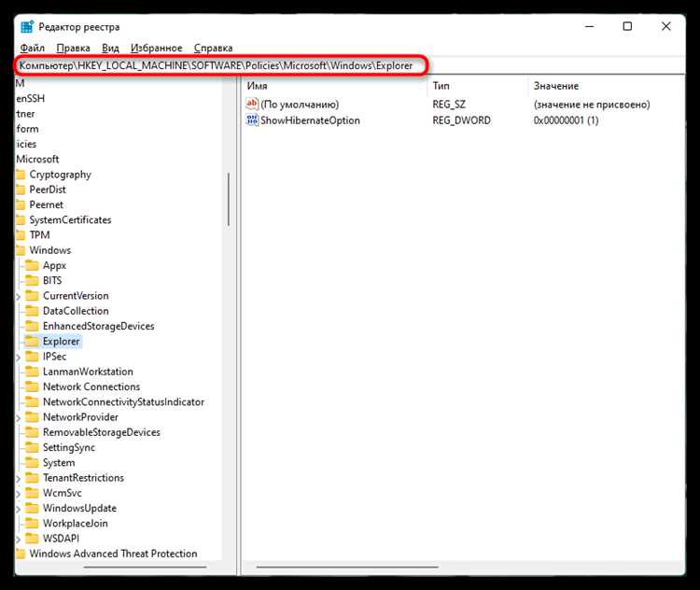This screenshot has width=700, height=590.
Task: Click the Имя column header
Action: point(335,86)
